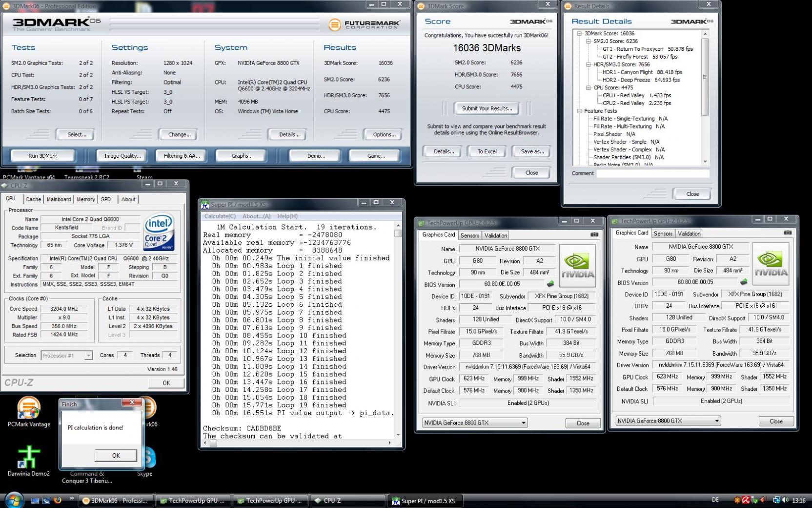Viewport: 812px width, 508px height.
Task: Click the camera screenshot icon in left-hand GPU-Z window
Action: (594, 234)
